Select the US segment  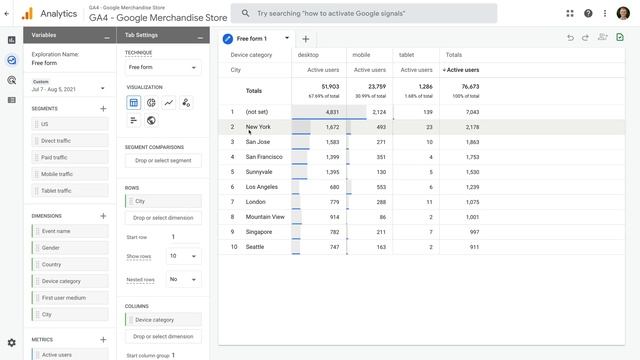[70, 124]
